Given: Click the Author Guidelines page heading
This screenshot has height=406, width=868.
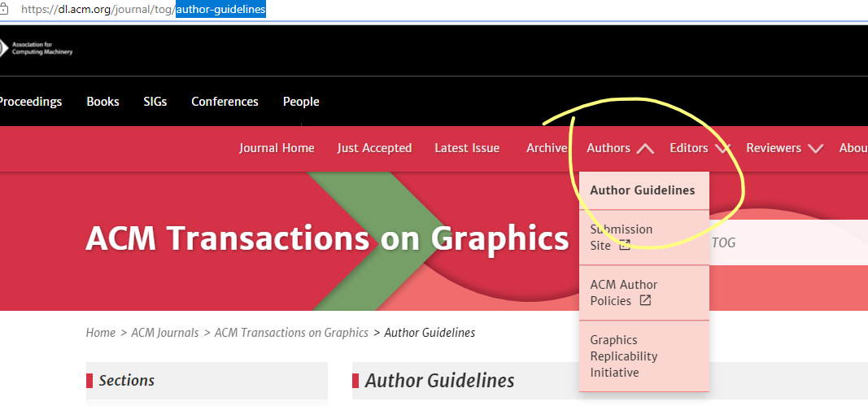Looking at the screenshot, I should click(439, 381).
